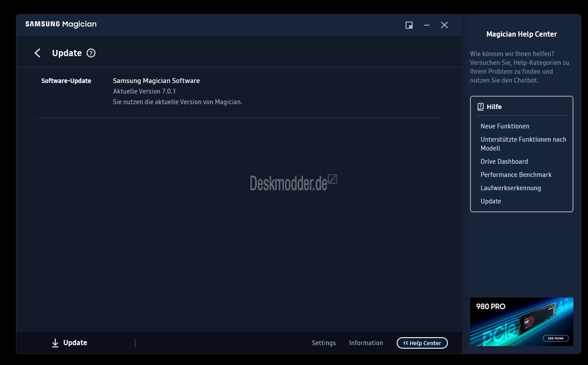Click 'Sie nutzen die aktuelle Version' message
The width and height of the screenshot is (588, 365).
(178, 102)
